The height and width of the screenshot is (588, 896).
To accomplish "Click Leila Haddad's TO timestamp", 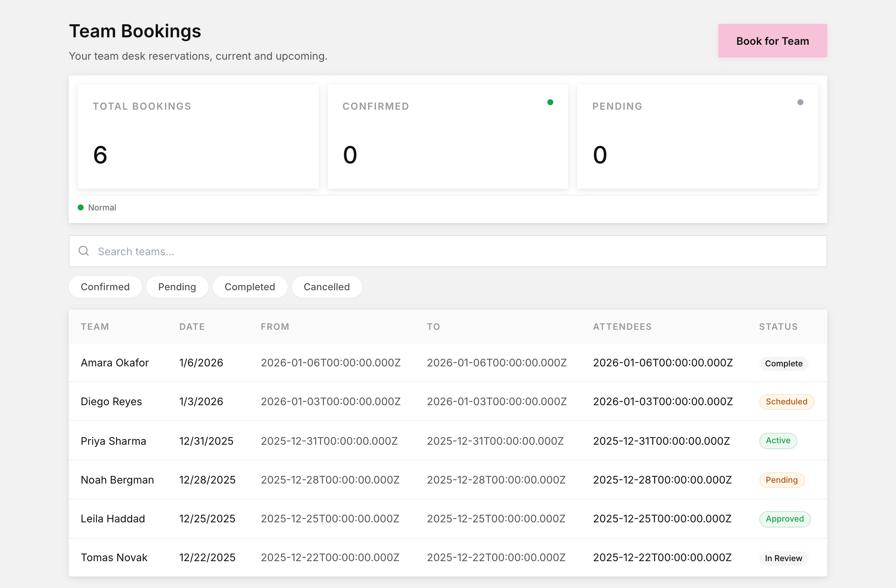I will click(496, 519).
